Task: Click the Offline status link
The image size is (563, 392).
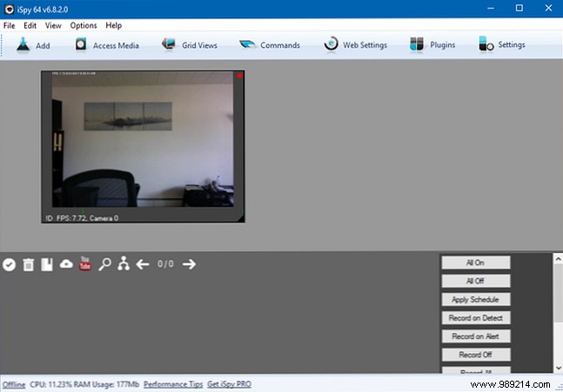Action: point(14,384)
